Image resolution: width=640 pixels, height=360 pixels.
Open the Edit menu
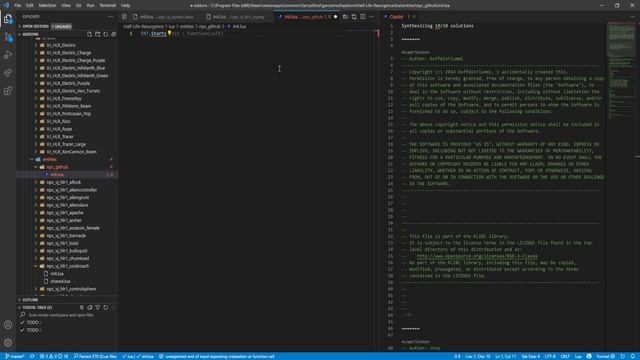[30, 5]
